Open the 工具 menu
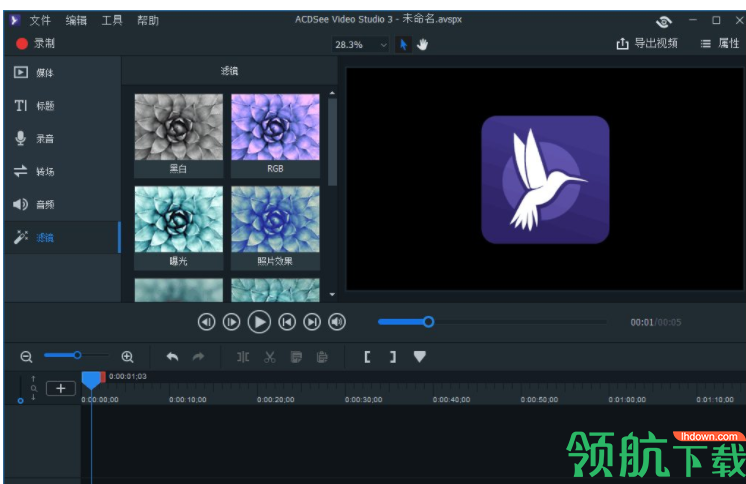Screen dimensions: 746x484 click(x=112, y=20)
